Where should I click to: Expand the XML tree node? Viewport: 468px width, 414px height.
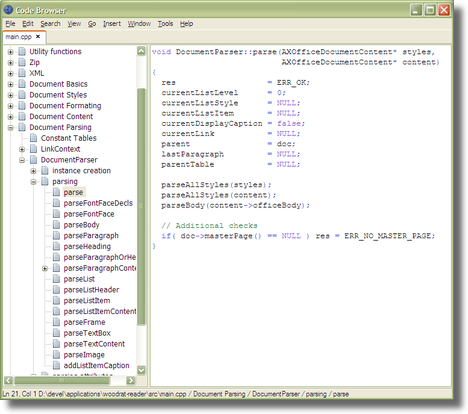10,74
